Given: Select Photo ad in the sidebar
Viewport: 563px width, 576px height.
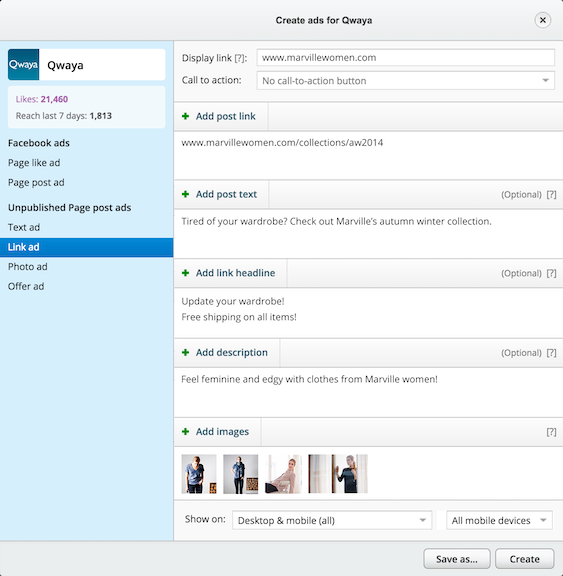Looking at the screenshot, I should [x=28, y=267].
